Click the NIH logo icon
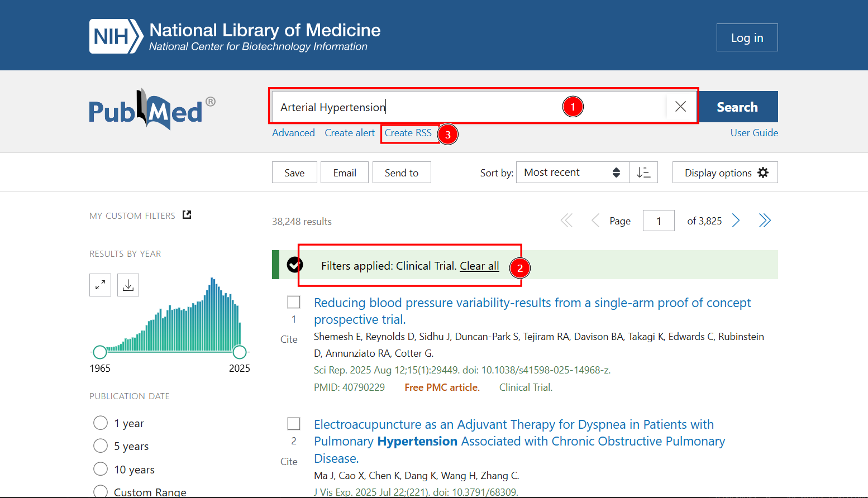868x498 pixels. click(116, 37)
